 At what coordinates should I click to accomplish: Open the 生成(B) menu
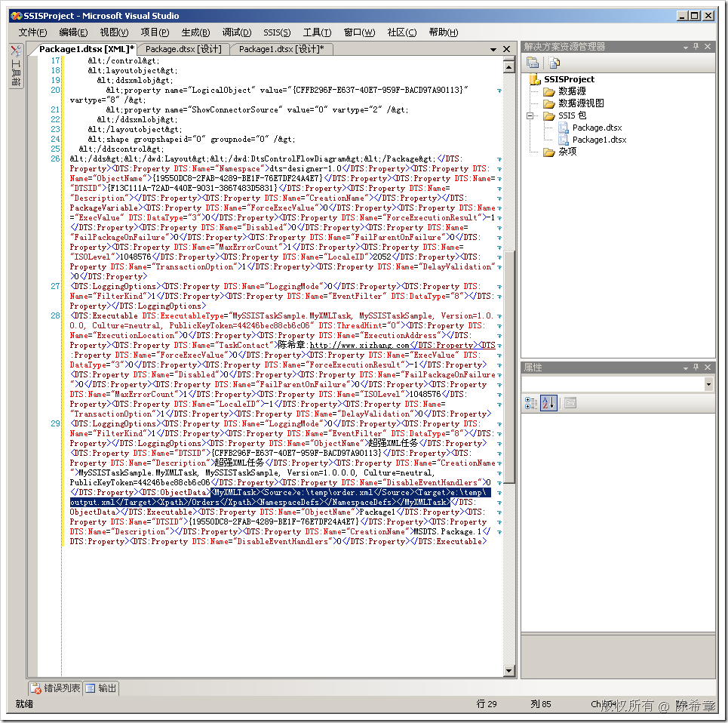[x=195, y=32]
